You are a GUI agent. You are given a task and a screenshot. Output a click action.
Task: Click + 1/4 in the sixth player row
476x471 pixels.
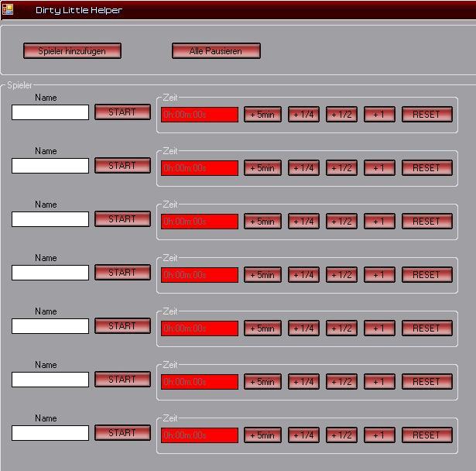click(x=303, y=382)
